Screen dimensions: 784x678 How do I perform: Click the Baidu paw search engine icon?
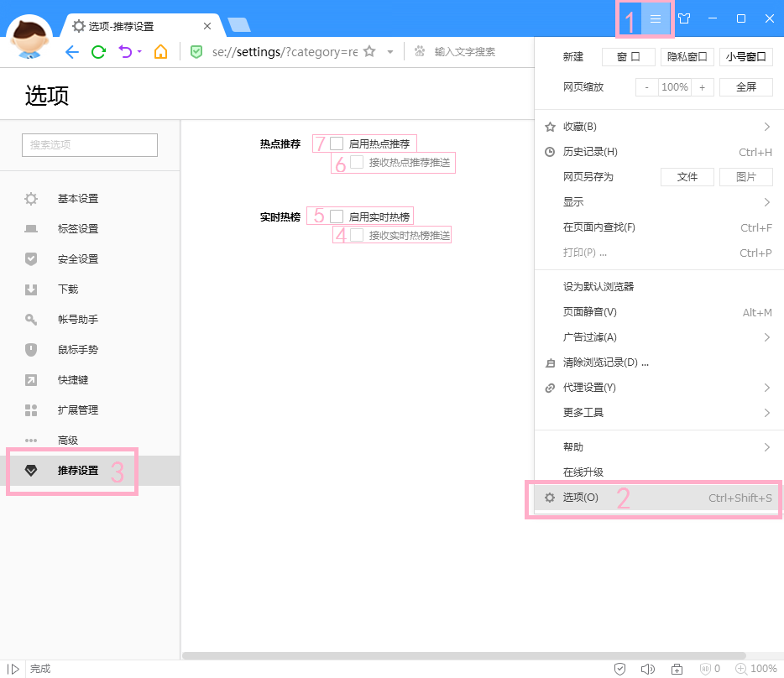pos(420,51)
